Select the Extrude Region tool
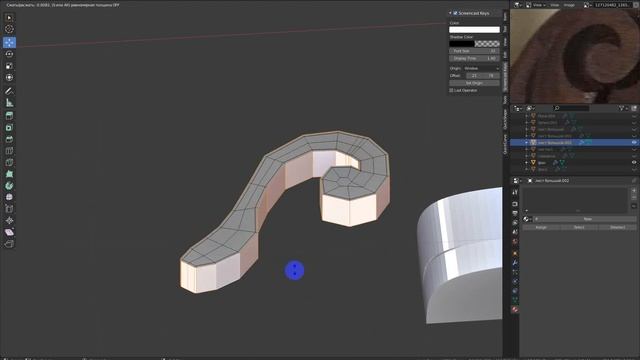This screenshot has width=640, height=360. [9, 116]
